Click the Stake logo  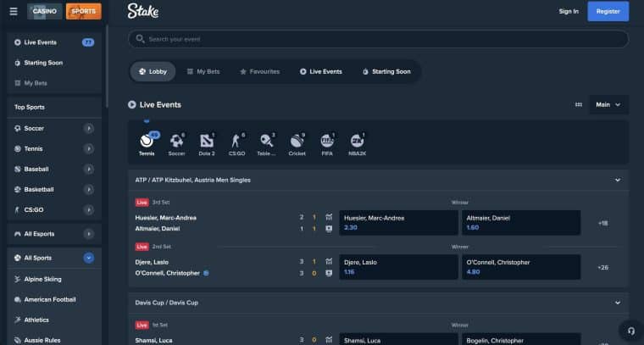pyautogui.click(x=143, y=11)
